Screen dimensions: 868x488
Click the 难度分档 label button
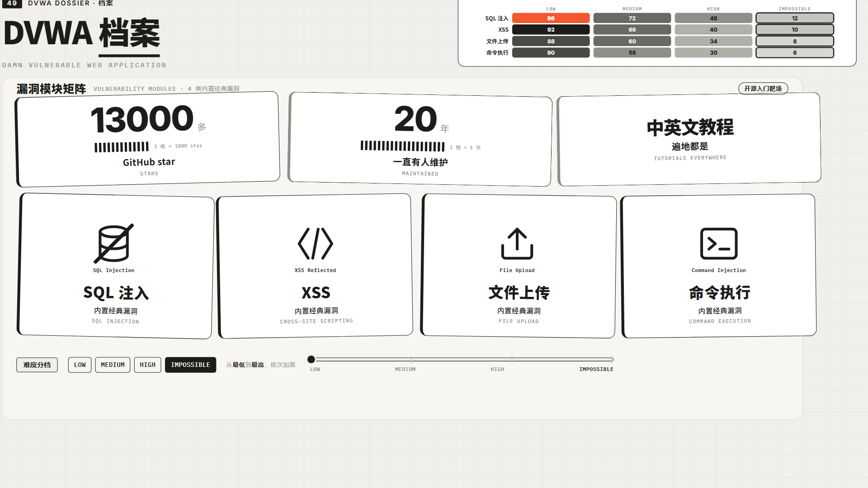(37, 365)
